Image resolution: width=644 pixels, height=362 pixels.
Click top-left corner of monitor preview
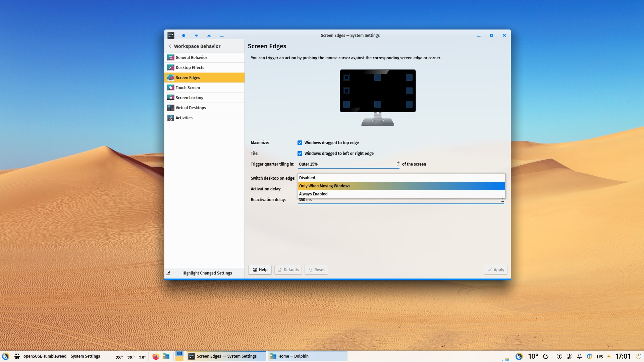346,77
